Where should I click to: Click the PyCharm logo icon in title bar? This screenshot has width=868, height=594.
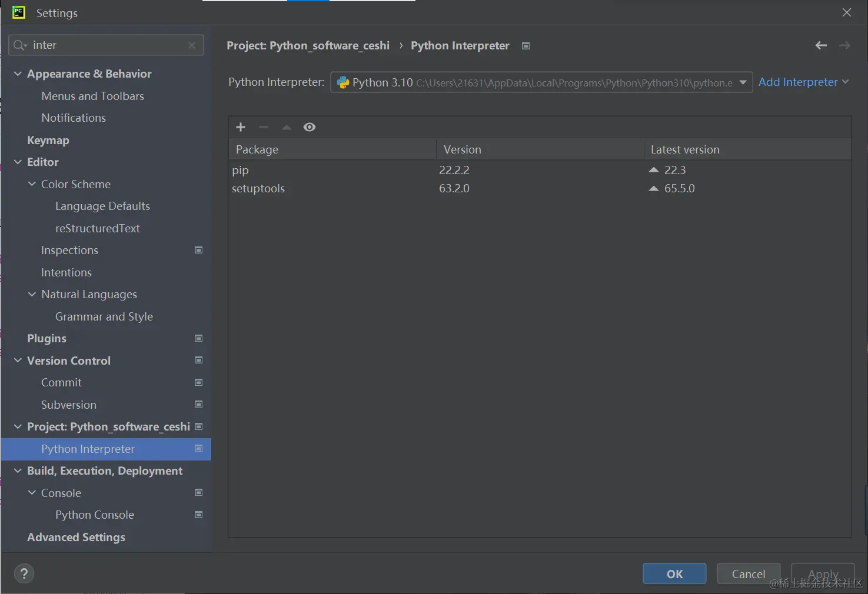(x=19, y=12)
